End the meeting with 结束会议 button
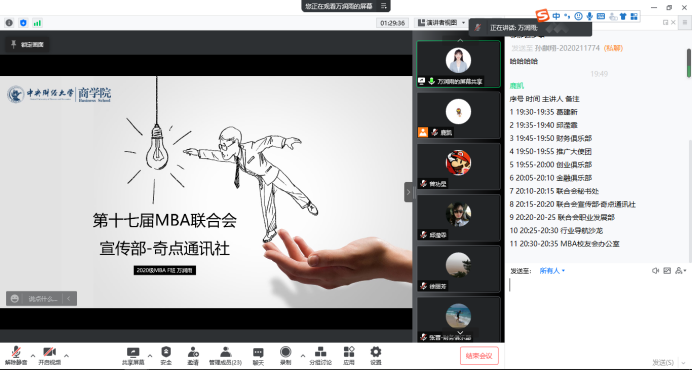Screen dimensions: 692x370 click(x=479, y=355)
